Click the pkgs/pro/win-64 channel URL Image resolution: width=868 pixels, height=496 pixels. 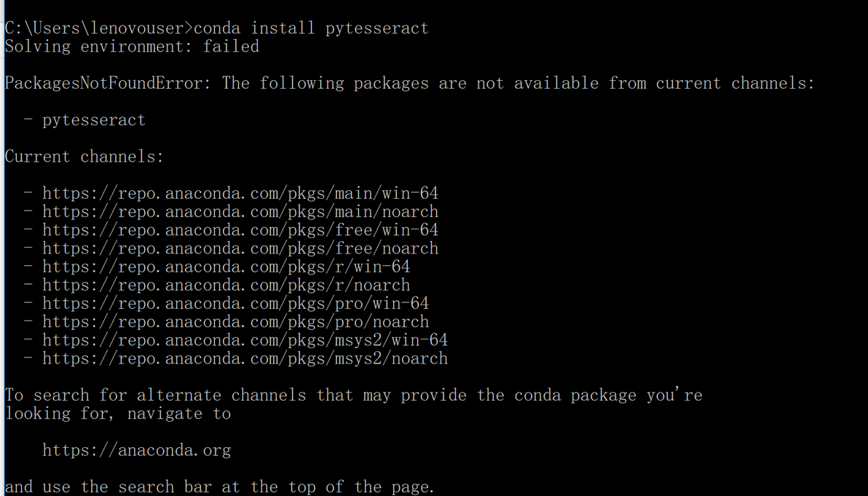pyautogui.click(x=236, y=303)
